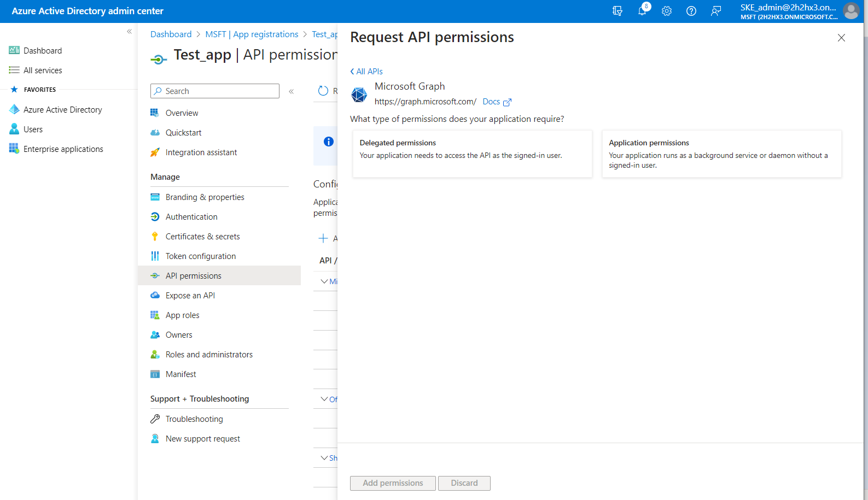Close the Request API permissions panel

[841, 38]
